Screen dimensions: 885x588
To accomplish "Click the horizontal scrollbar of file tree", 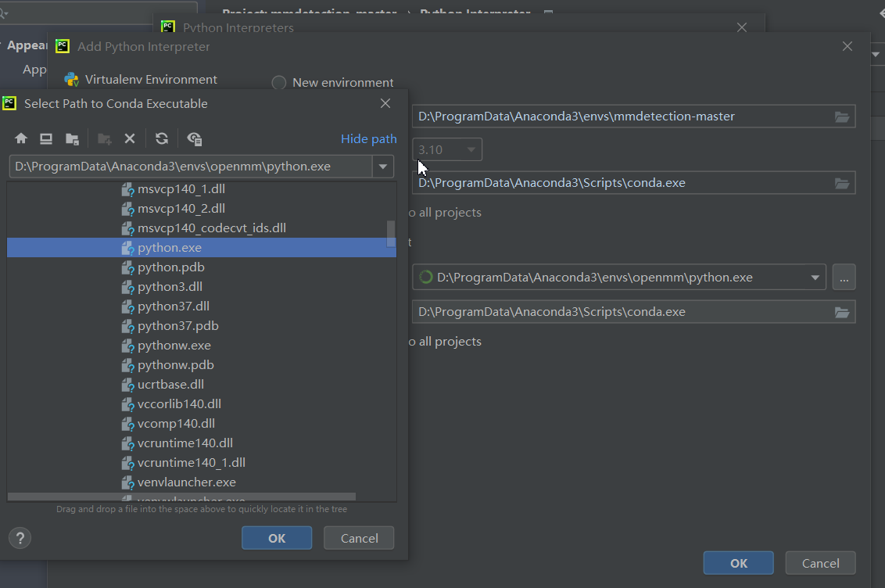I will 181,497.
